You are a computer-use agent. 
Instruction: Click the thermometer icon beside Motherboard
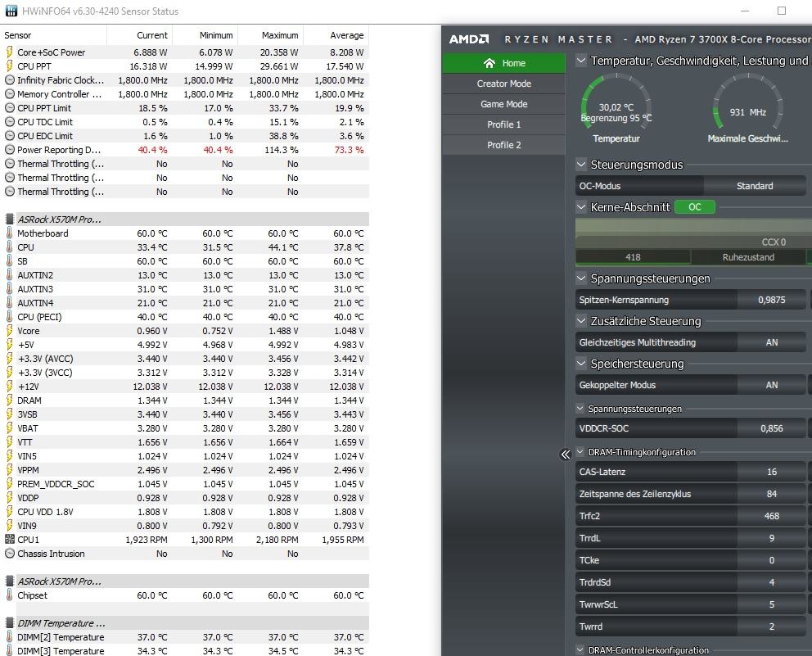coord(9,233)
